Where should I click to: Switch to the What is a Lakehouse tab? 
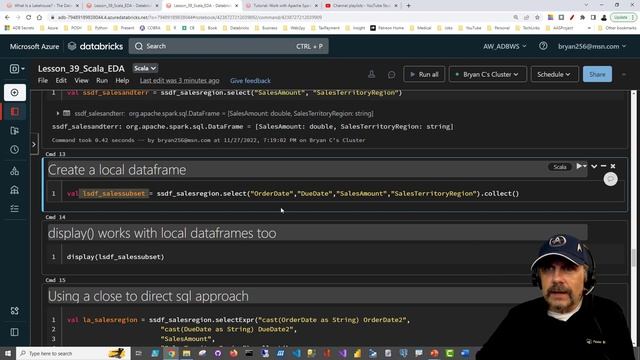[x=42, y=6]
